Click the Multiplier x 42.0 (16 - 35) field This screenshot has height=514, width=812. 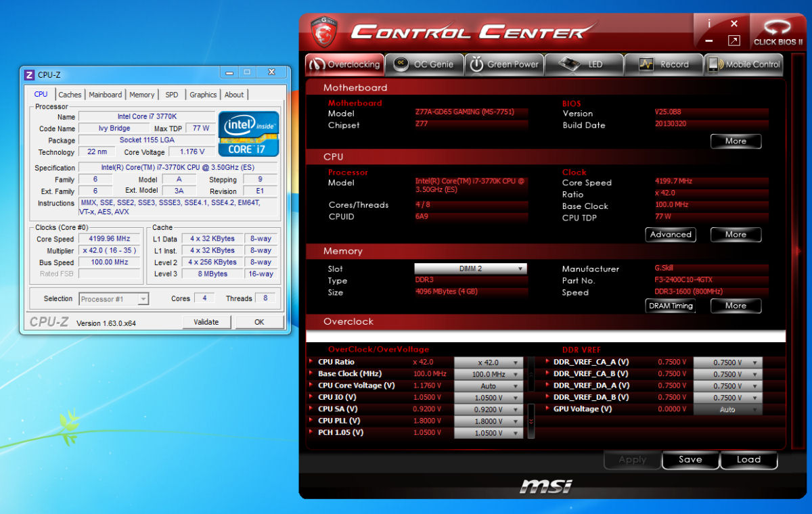tap(109, 250)
